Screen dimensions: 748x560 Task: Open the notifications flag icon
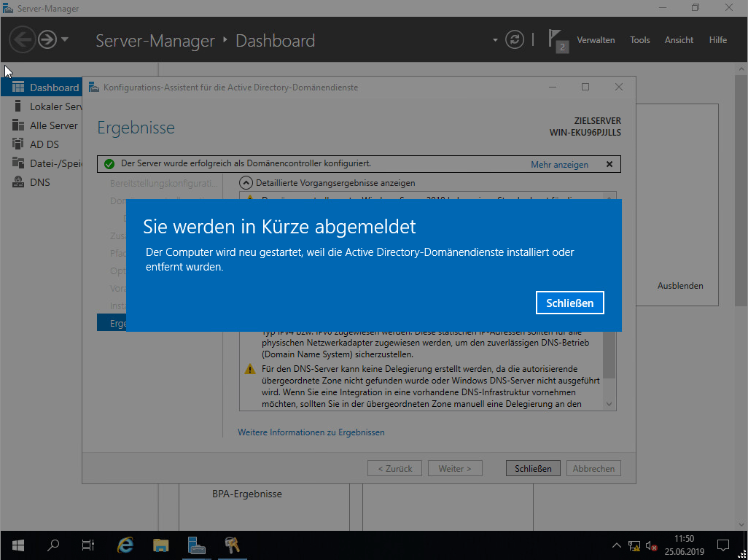(x=556, y=39)
